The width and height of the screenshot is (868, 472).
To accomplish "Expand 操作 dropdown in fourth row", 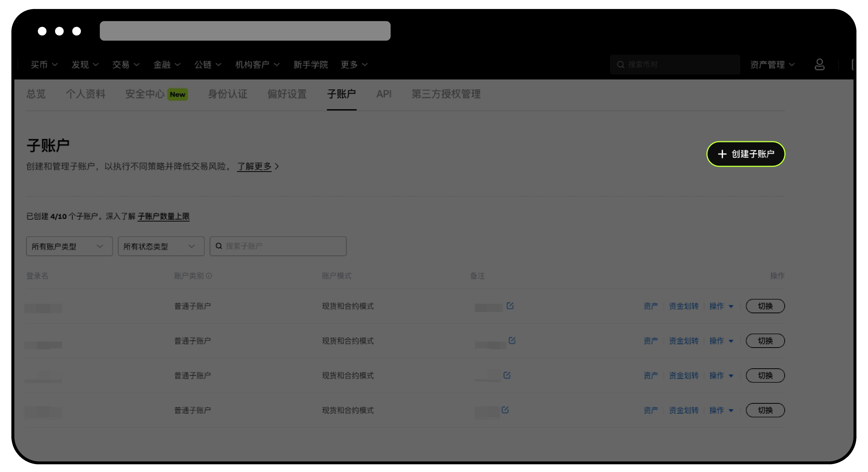I will tap(721, 410).
